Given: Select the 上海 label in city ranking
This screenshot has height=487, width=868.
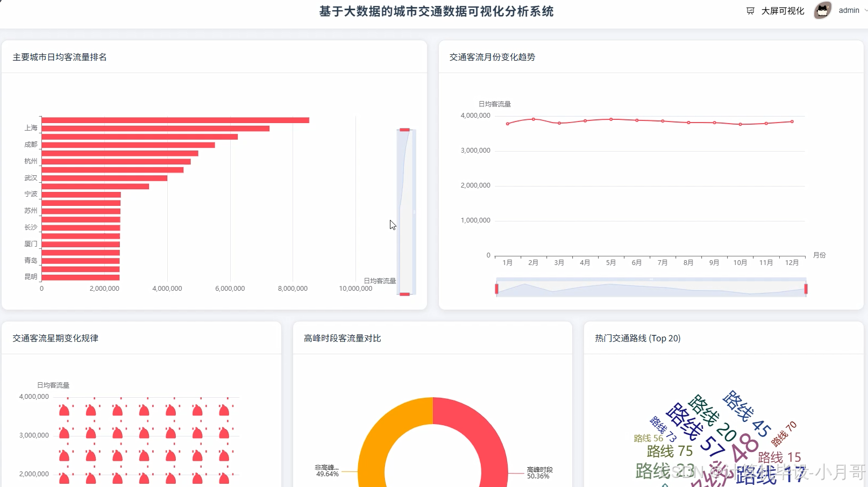Looking at the screenshot, I should (x=31, y=128).
